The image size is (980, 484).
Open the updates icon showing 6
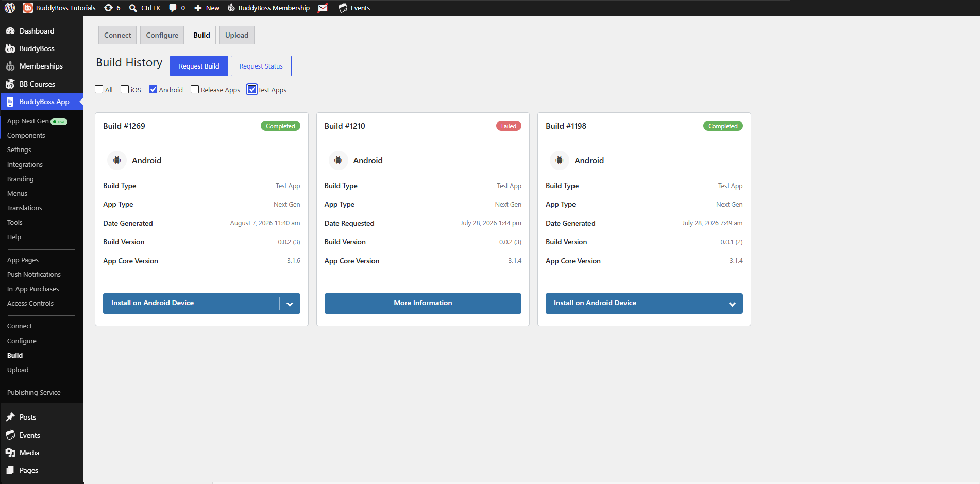112,8
